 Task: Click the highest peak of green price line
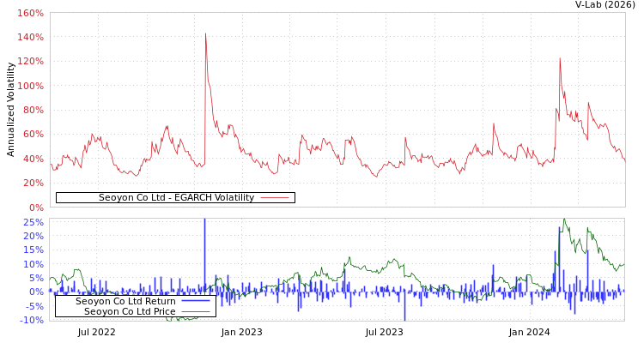(x=564, y=220)
